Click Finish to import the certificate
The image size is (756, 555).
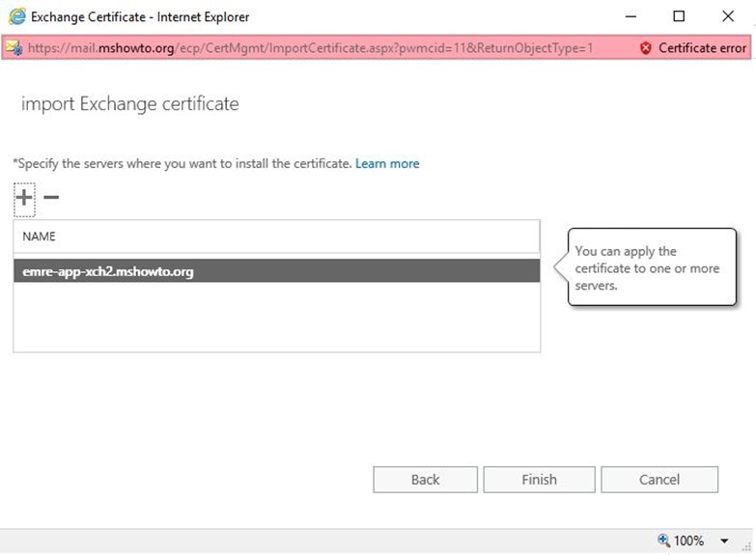pos(539,480)
